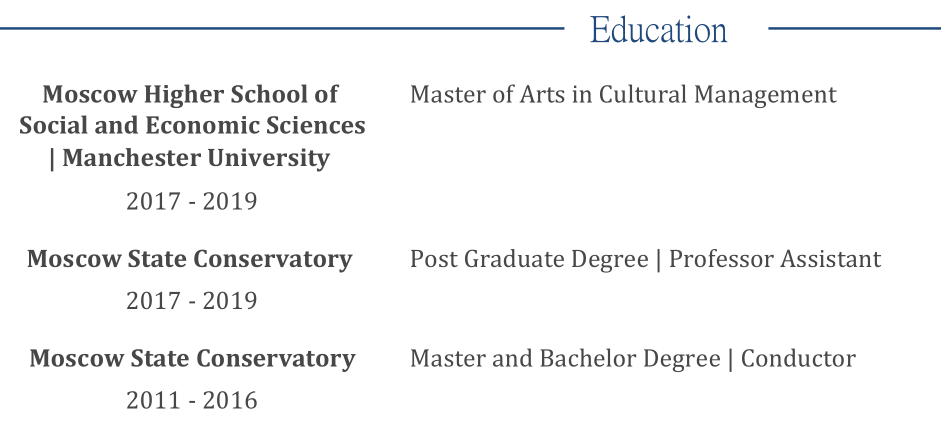Click the word 'Conductor'
The height and width of the screenshot is (441, 941).
798,358
